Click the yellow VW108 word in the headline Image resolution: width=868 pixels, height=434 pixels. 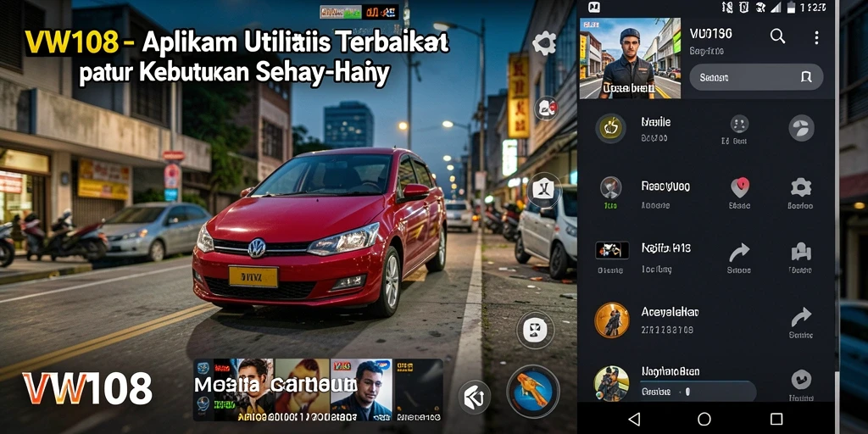(x=72, y=42)
